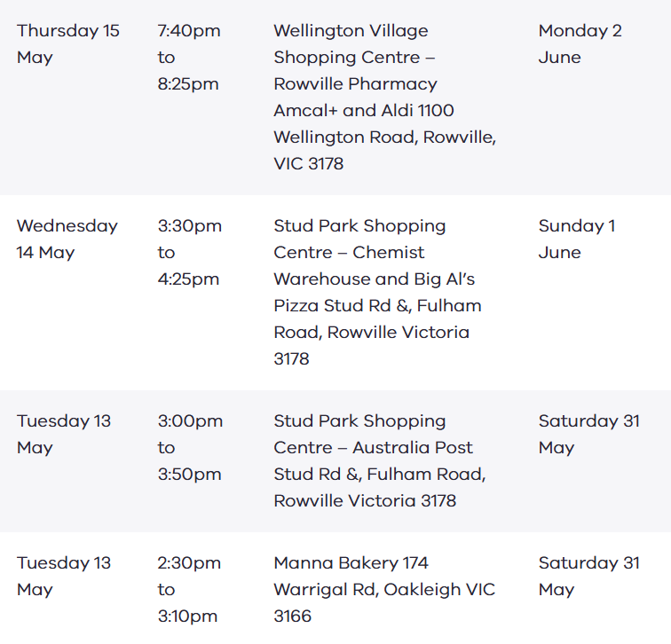Click the 2:30pm to 3:10pm time cell
Viewport: 671px width, 644px height.
[189, 589]
